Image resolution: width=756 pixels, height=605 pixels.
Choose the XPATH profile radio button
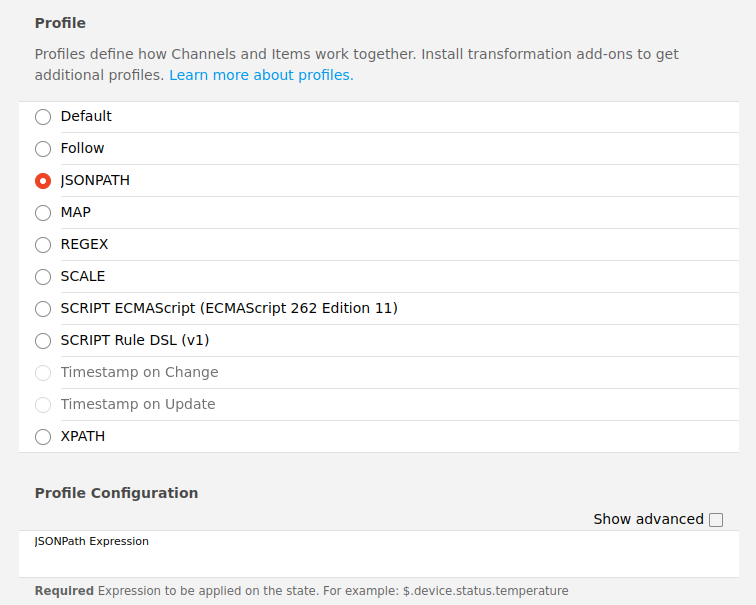click(43, 437)
